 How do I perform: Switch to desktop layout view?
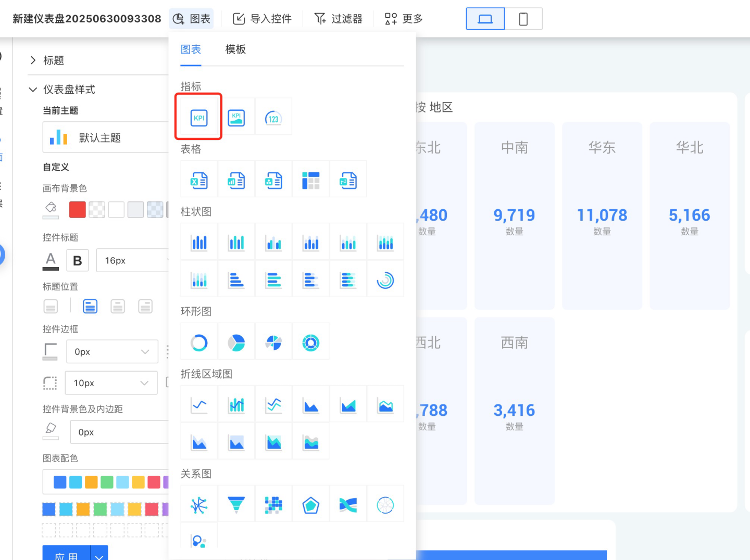[485, 19]
